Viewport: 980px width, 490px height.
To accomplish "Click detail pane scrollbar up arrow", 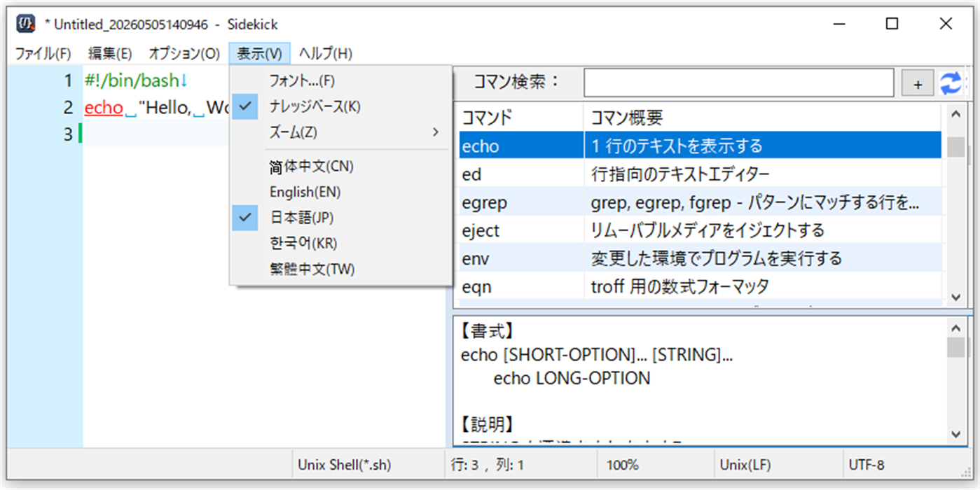I will pos(955,327).
